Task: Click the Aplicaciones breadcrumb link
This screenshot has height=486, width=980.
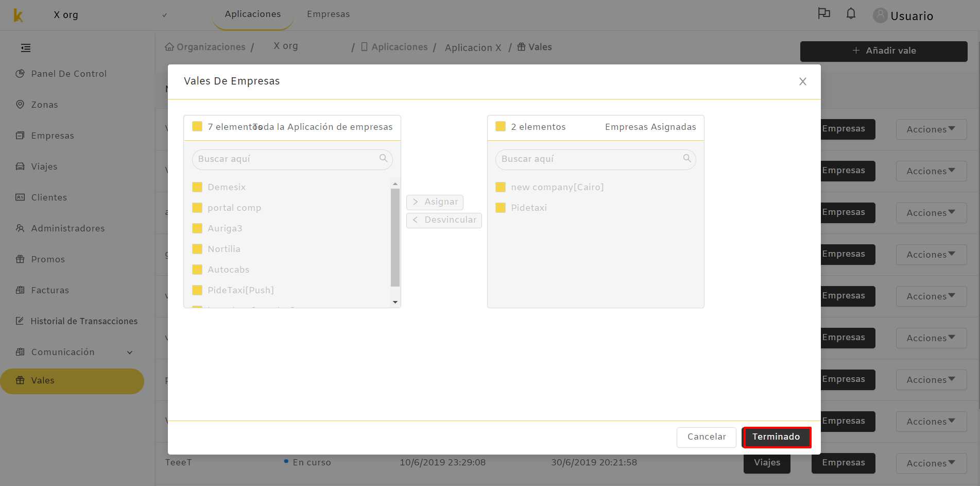Action: (400, 47)
